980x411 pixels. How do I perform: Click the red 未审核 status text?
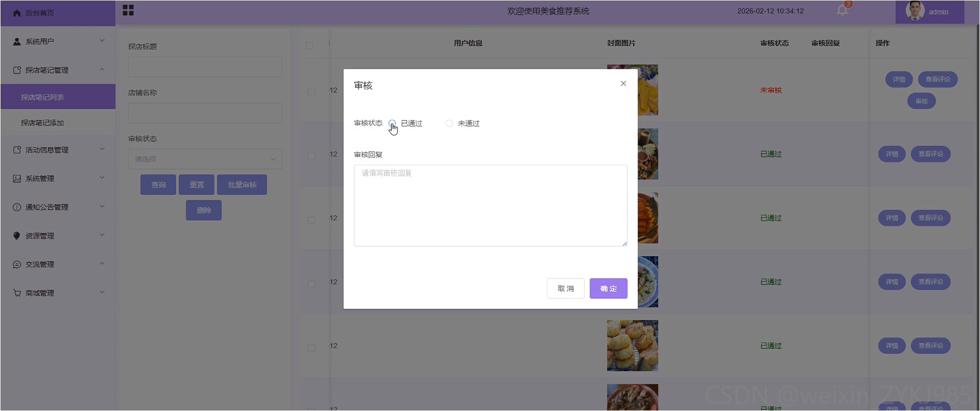tap(771, 90)
